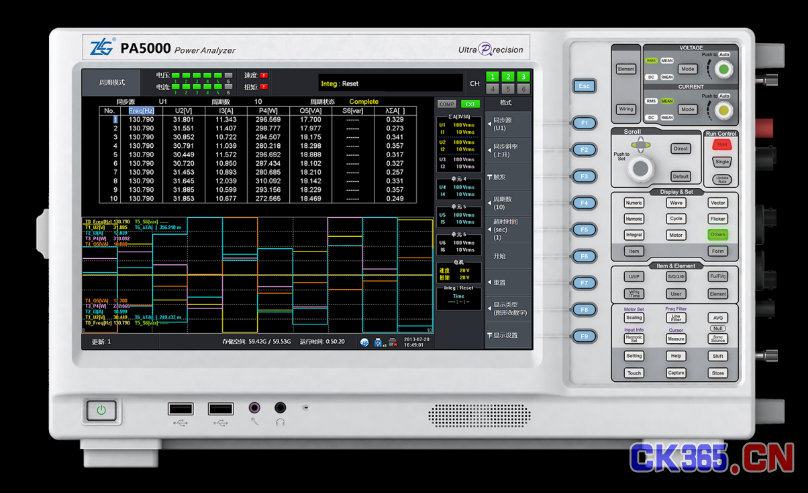Toggle channel 2 indicator on screen
808x493 pixels.
pyautogui.click(x=508, y=76)
